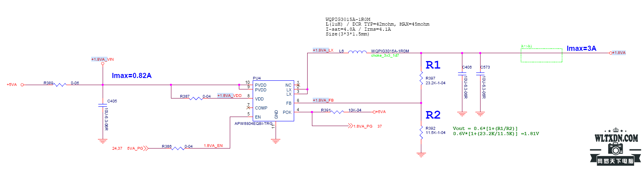The width and height of the screenshot is (644, 169).
Task: Select capacitor C573 symbol
Action: click(480, 74)
